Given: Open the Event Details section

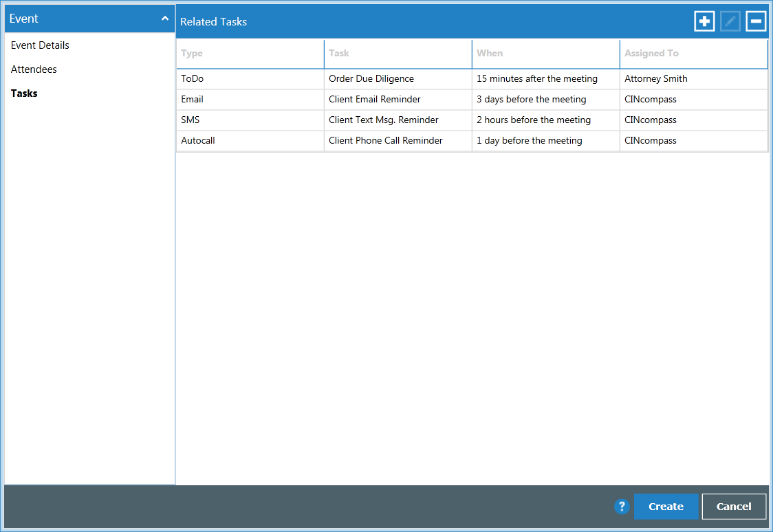Looking at the screenshot, I should [x=39, y=45].
